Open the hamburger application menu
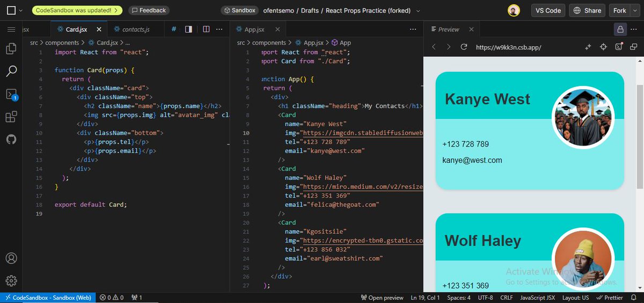Screen dimensions: 644x303 coord(11,29)
